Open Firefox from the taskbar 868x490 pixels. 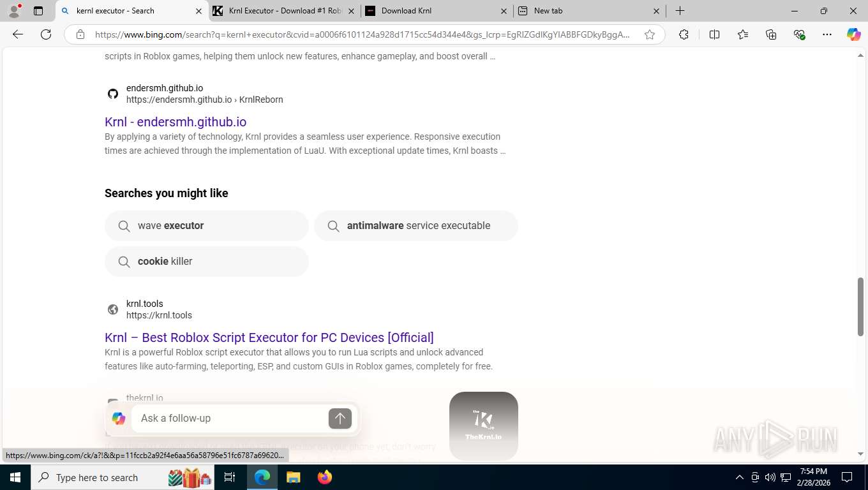point(324,477)
